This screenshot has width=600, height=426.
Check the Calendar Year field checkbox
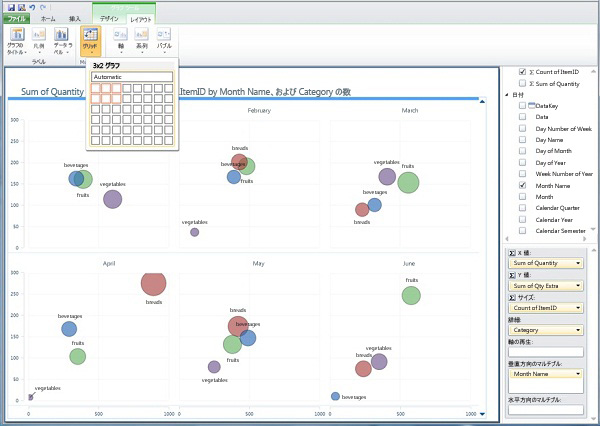(523, 219)
